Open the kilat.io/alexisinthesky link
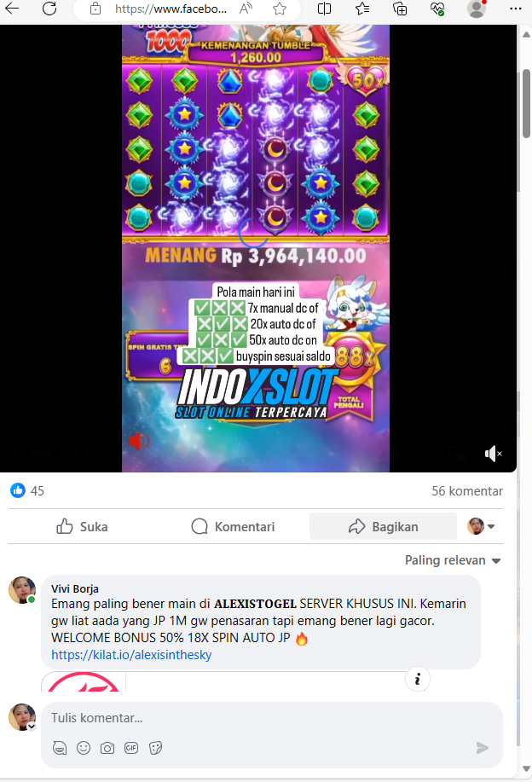This screenshot has width=532, height=782. 131,655
